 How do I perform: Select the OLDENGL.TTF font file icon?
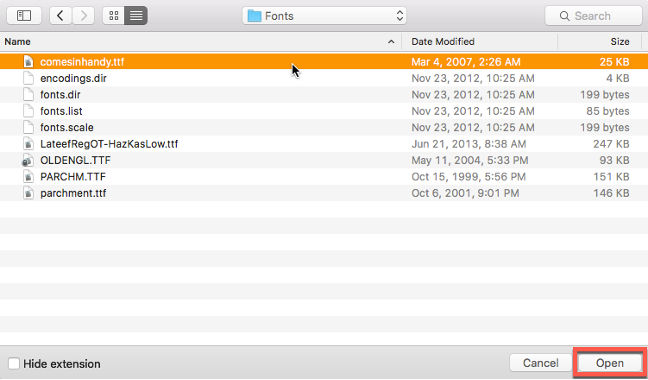click(28, 160)
